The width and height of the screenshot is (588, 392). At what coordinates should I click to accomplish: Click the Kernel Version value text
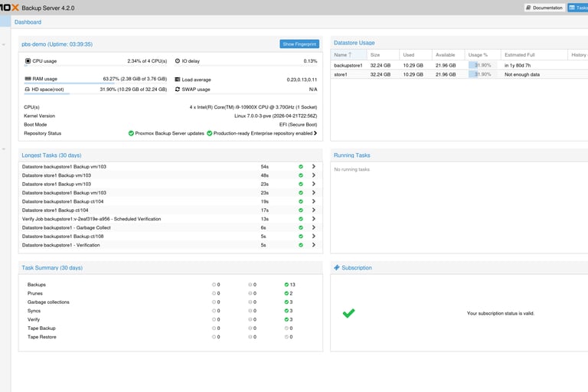pos(276,116)
